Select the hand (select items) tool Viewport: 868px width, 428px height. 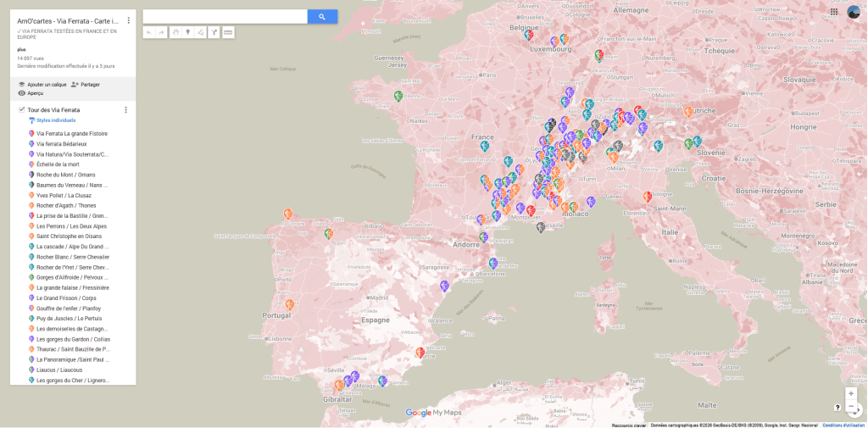(x=175, y=33)
